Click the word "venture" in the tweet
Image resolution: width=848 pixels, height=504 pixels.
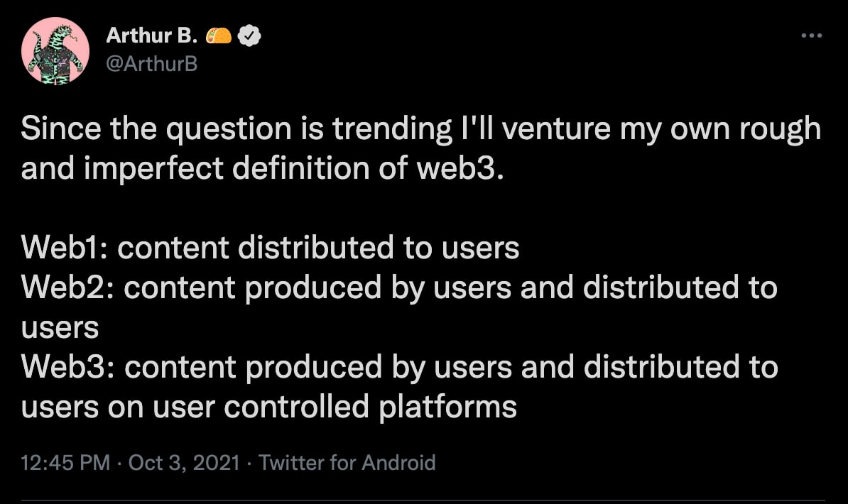[556, 130]
